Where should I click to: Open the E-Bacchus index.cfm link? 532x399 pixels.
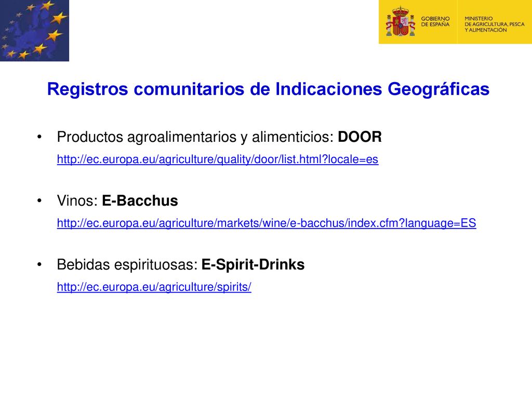coord(267,223)
